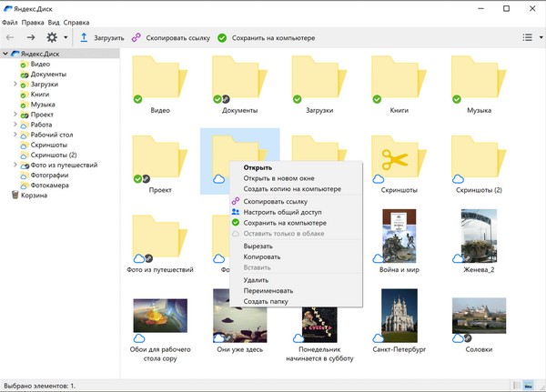Viewport: 546px width, 392px height.
Task: Select the Соловки image thumbnail
Action: 479,316
